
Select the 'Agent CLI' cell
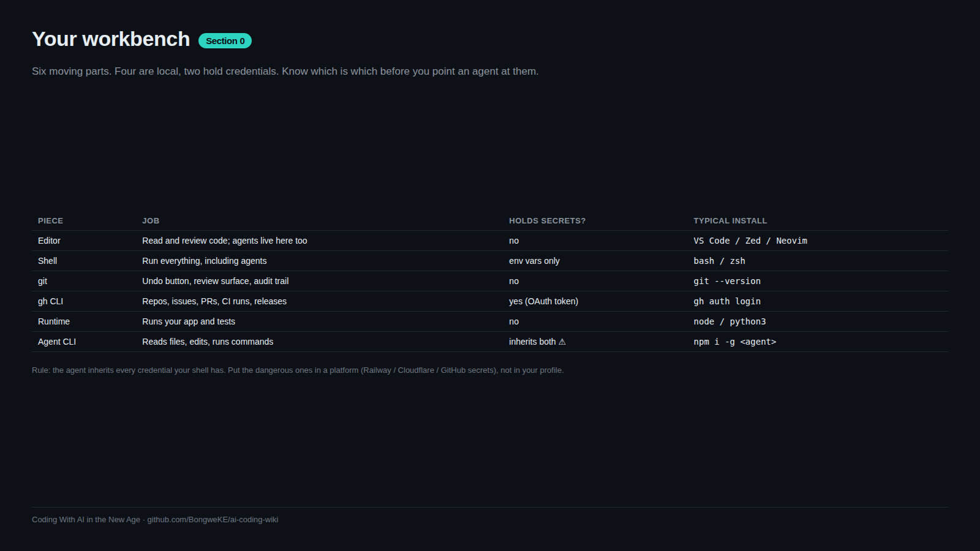57,342
